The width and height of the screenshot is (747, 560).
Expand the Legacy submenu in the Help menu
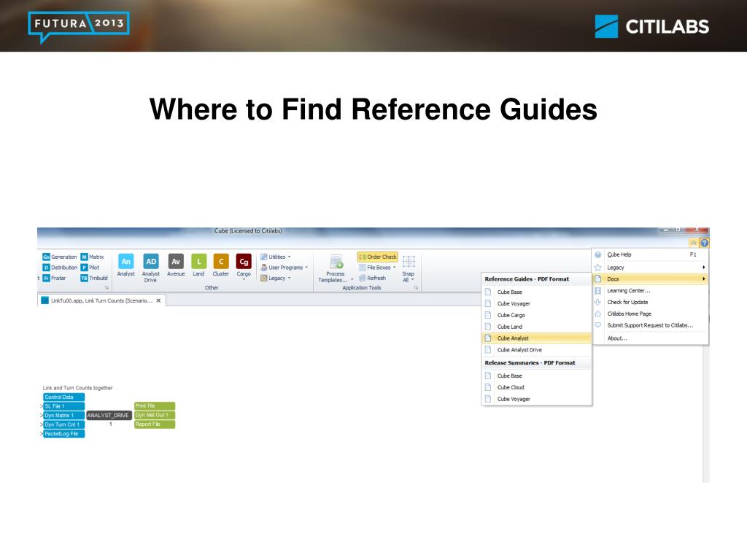pos(650,268)
